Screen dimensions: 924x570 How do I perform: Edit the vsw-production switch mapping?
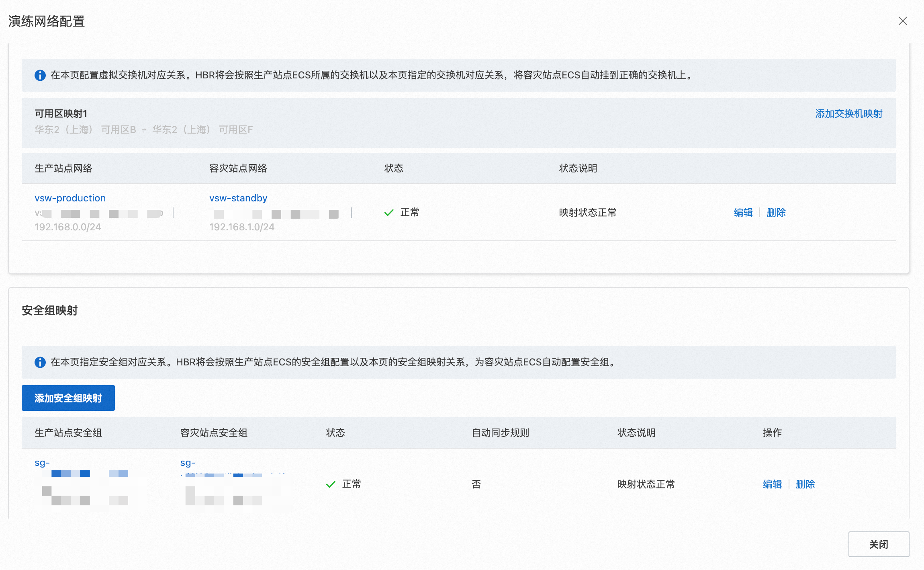[743, 213]
